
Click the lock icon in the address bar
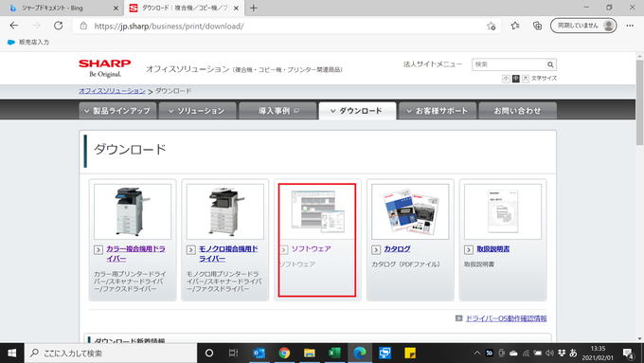point(83,26)
